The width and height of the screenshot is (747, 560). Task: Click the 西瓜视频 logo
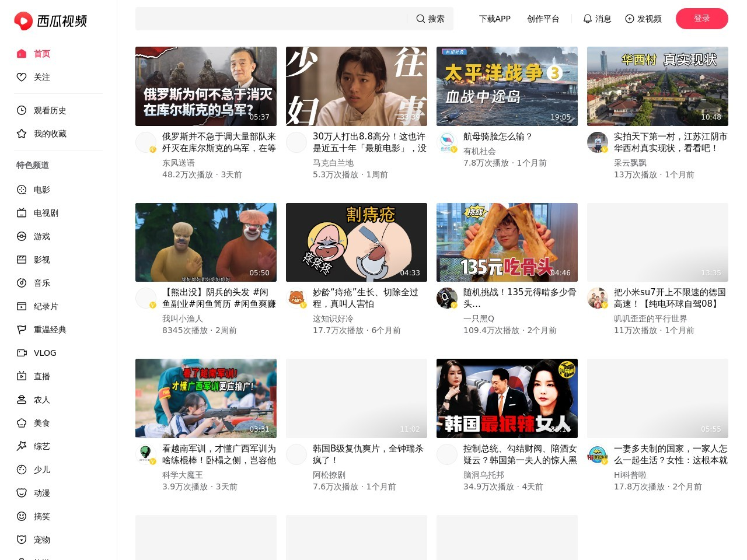[50, 21]
